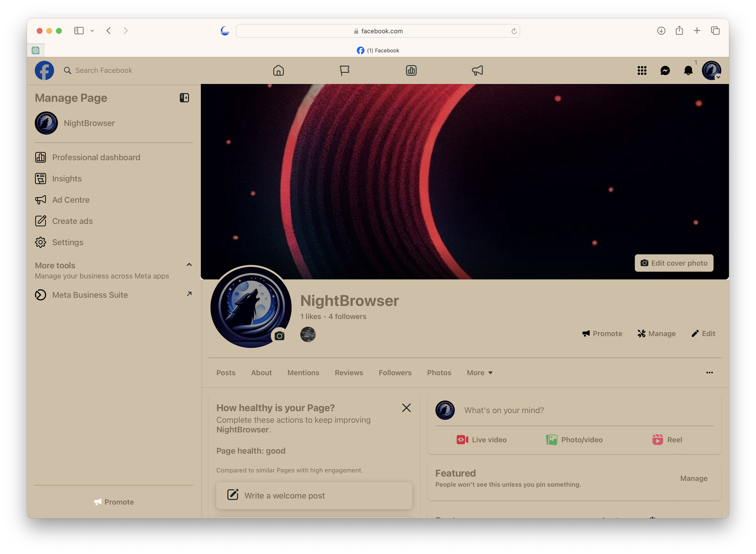Click NightBrowser page name in sidebar

tap(89, 123)
